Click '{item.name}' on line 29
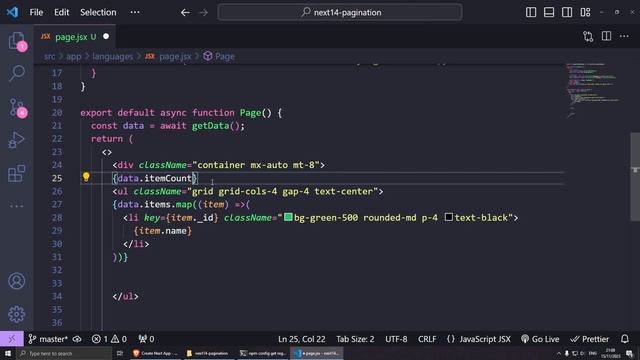Image resolution: width=640 pixels, height=360 pixels. pyautogui.click(x=163, y=231)
